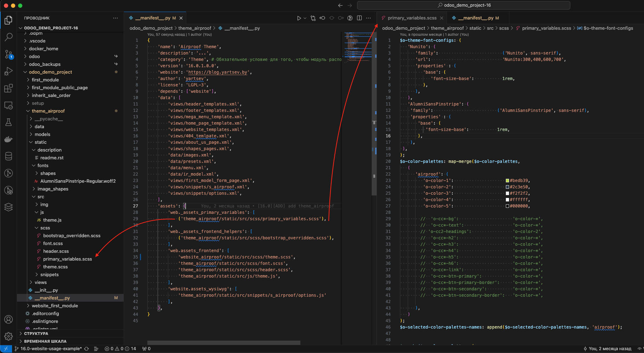Switch branch 16.0-website-usage-example
Viewport: 644px width, 353px height.
[48, 349]
